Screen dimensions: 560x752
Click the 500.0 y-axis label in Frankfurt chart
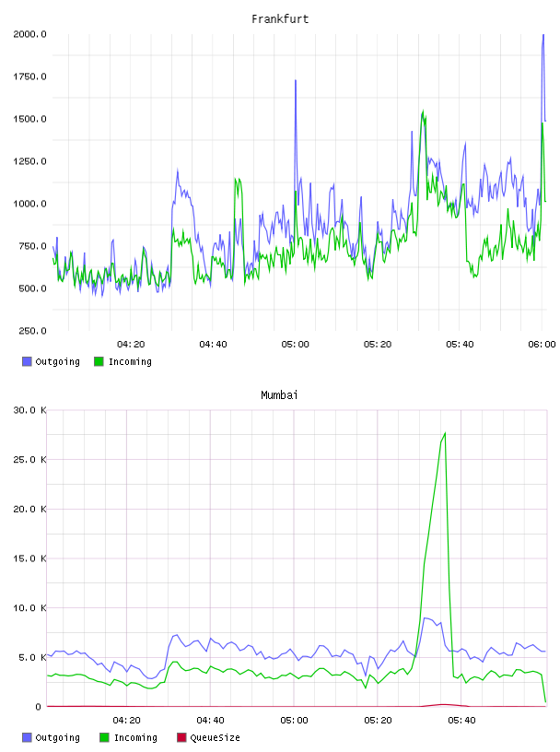(x=32, y=288)
